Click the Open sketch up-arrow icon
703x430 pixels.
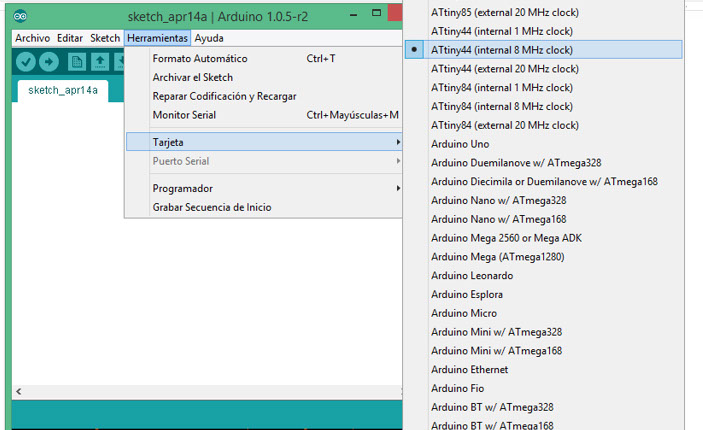tap(100, 62)
